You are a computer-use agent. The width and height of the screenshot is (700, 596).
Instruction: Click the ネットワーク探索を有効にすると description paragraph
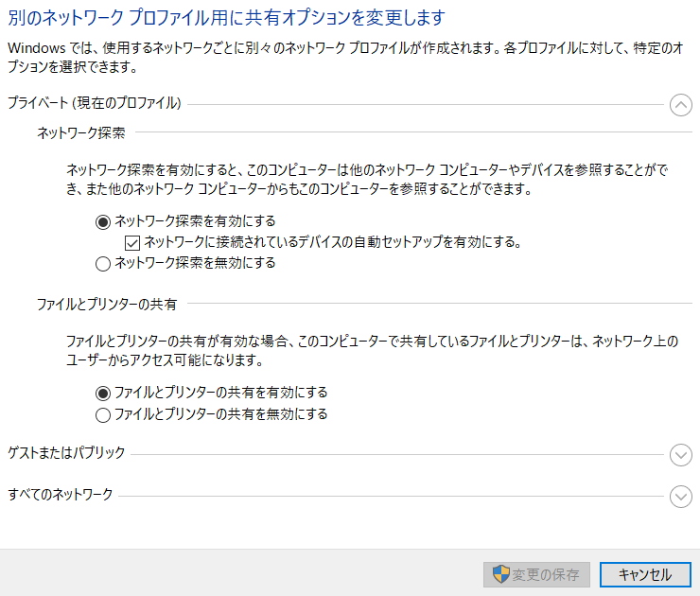(x=367, y=180)
